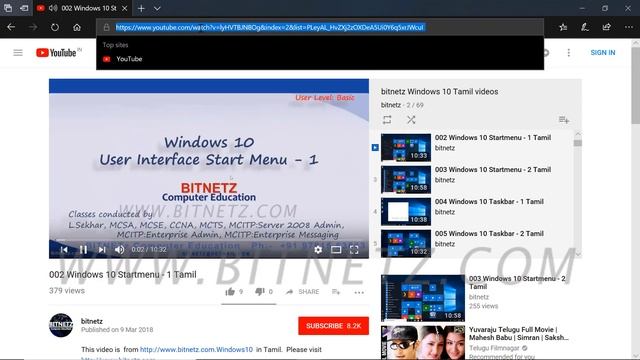Go to the home page icon
Image resolution: width=640 pixels, height=360 pixels.
[77, 27]
